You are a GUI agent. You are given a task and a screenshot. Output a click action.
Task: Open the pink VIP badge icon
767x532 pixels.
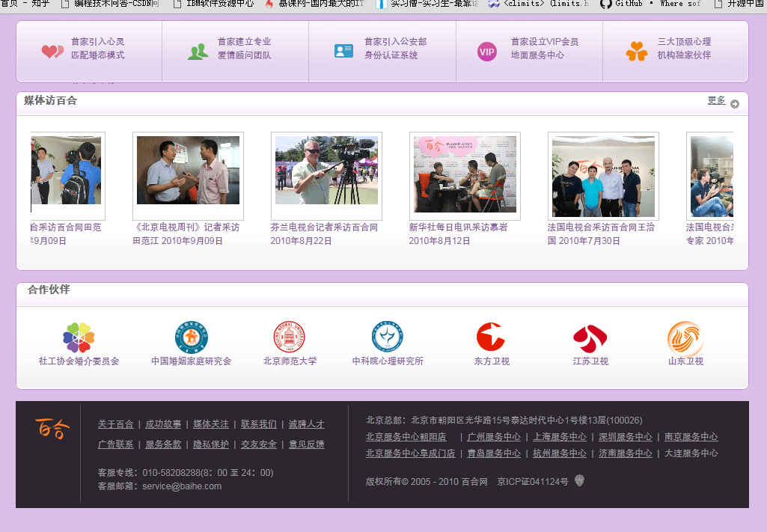pyautogui.click(x=487, y=51)
